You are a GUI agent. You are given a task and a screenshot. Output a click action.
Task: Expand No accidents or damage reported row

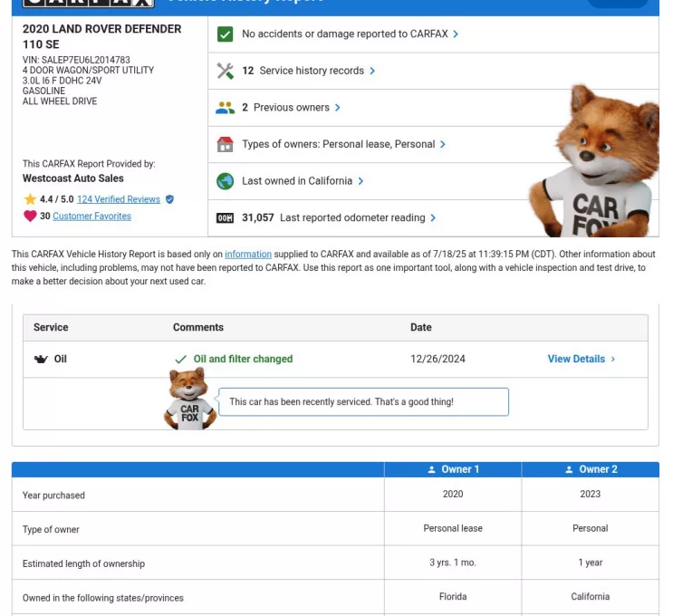350,34
